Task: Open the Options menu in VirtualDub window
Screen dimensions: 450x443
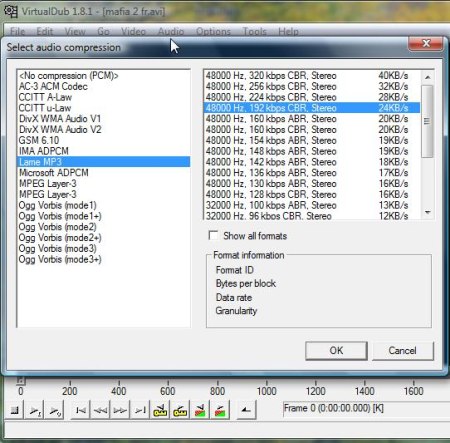Action: (213, 32)
